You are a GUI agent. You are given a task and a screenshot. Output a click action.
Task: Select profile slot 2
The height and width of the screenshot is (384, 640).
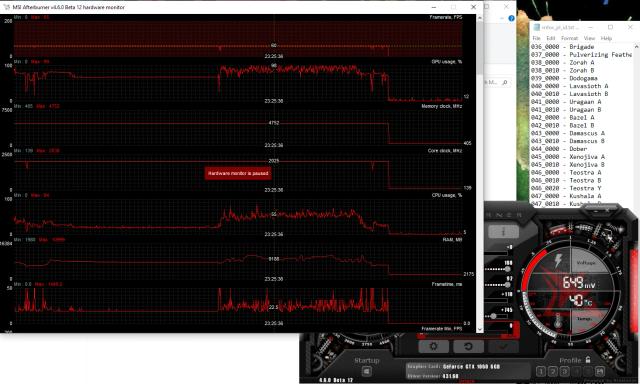[553, 371]
